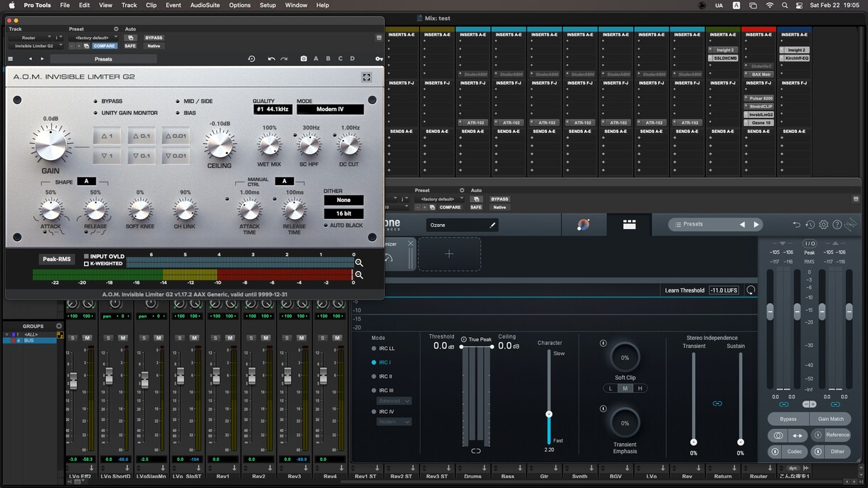
Task: Open Ozone settings gear
Action: 823,225
